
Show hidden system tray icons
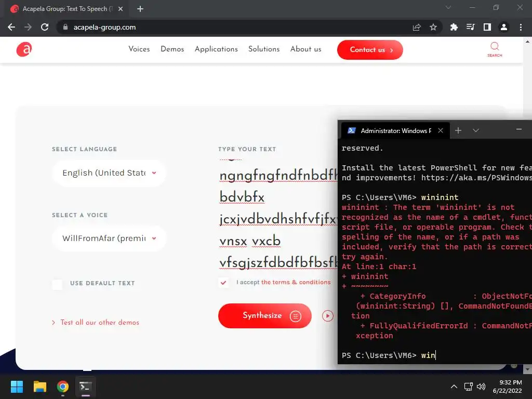(x=454, y=387)
